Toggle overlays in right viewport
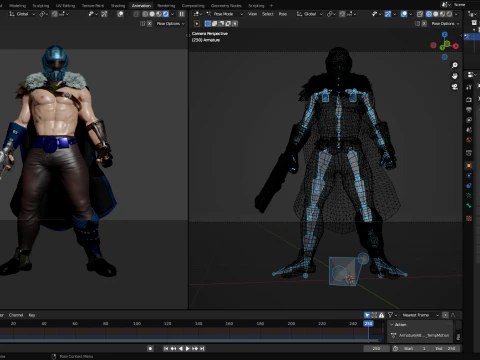Screen dimensions: 480x360 (x=404, y=14)
